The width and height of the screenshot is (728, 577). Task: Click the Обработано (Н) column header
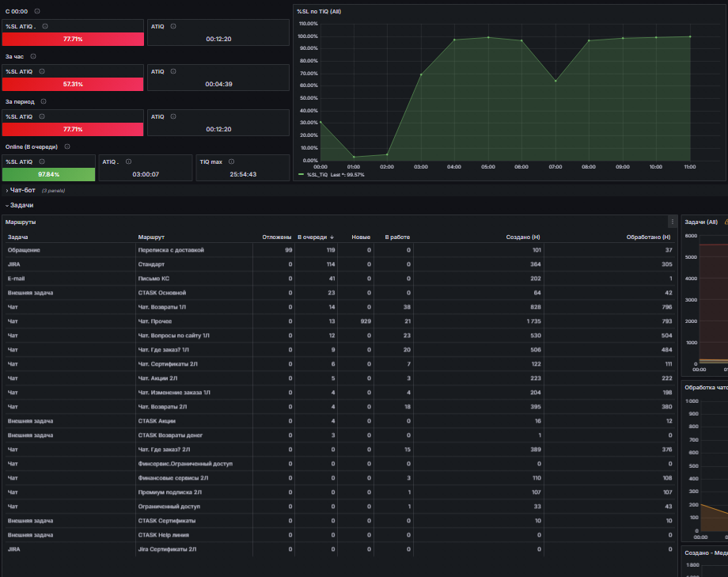pos(648,237)
